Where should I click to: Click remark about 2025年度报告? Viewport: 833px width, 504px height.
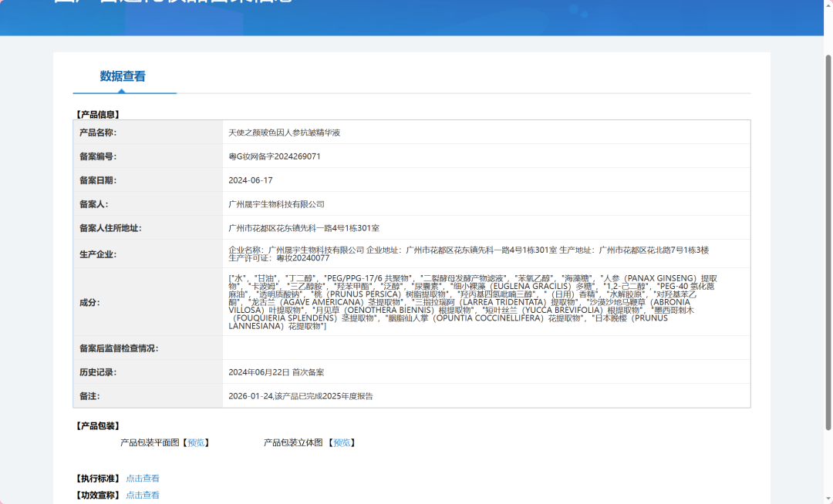(x=300, y=396)
